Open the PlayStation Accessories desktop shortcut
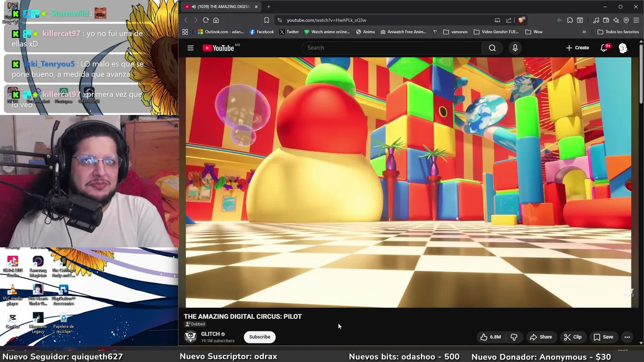This screenshot has width=644, height=362. (x=63, y=296)
